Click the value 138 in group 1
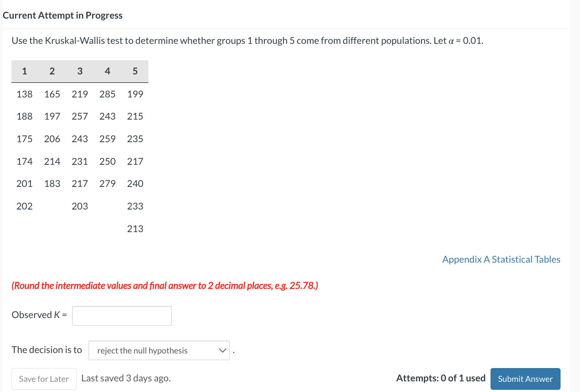Screen dimensions: 580x392 point(24,94)
